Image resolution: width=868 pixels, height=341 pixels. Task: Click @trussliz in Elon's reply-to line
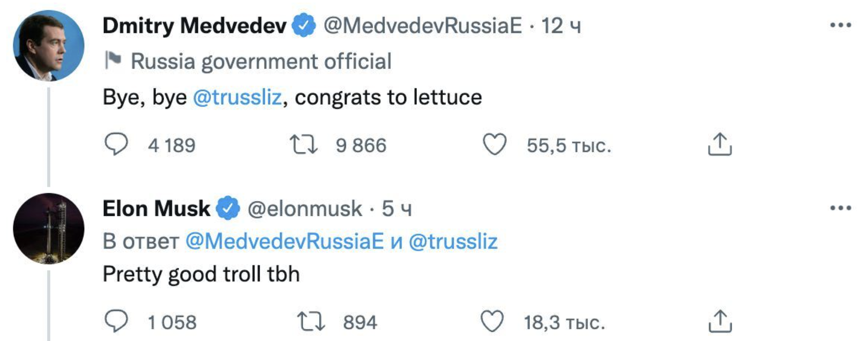(x=453, y=241)
